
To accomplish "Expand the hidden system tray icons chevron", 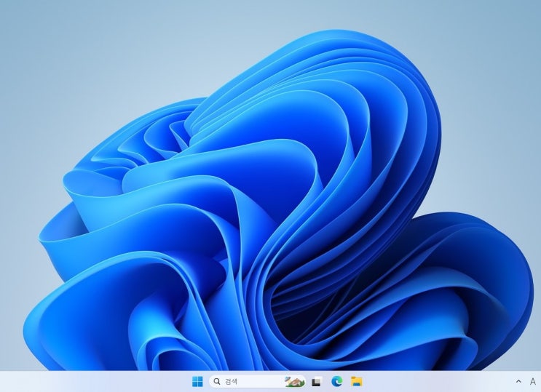I will point(518,381).
